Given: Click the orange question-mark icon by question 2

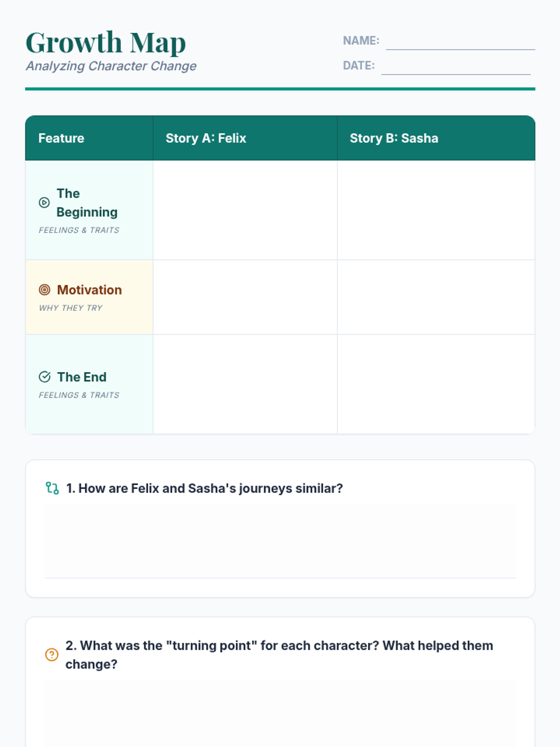Looking at the screenshot, I should [x=52, y=655].
